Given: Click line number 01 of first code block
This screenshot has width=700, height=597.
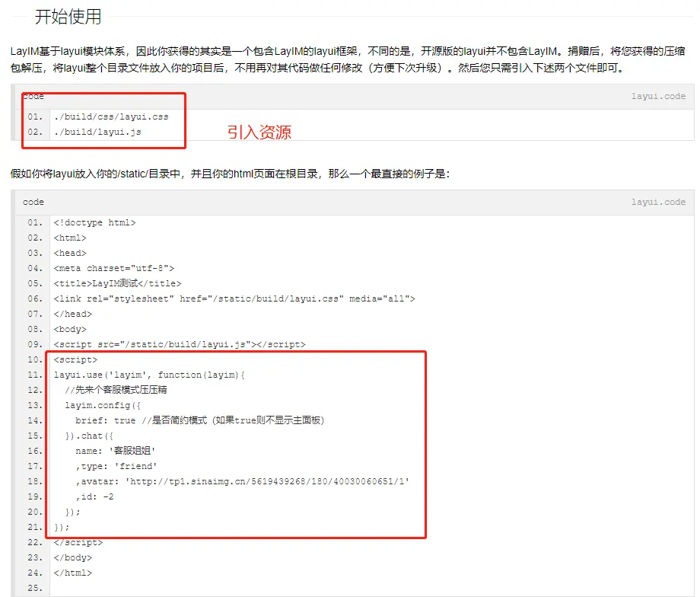Looking at the screenshot, I should [35, 117].
